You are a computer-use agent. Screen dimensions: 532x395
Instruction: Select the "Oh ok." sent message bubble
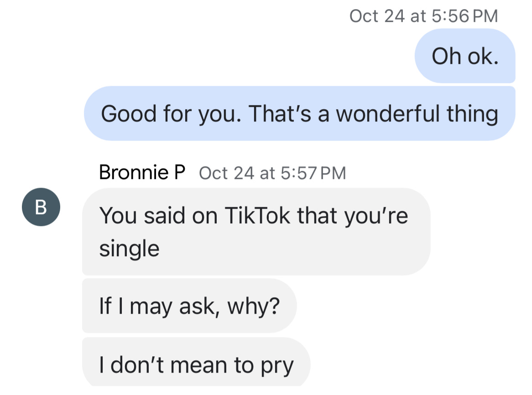[x=465, y=56]
